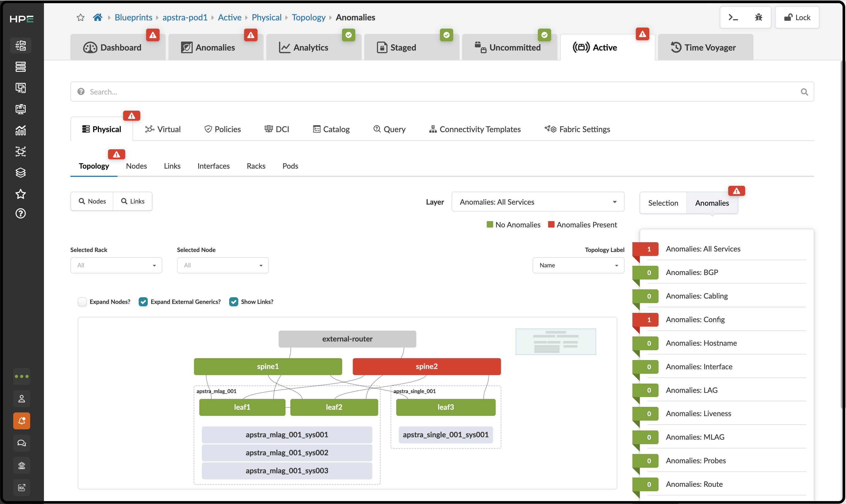
Task: Uncheck Expand External Generics checkbox
Action: point(143,301)
